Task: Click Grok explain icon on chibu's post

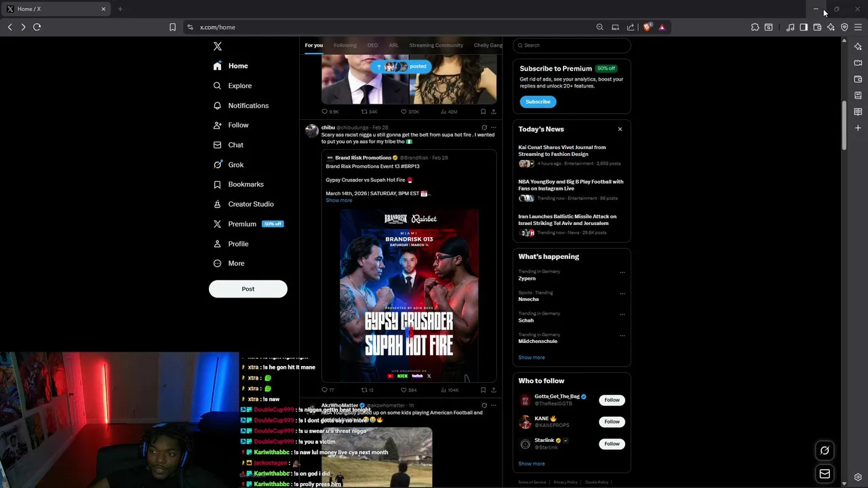Action: [484, 127]
